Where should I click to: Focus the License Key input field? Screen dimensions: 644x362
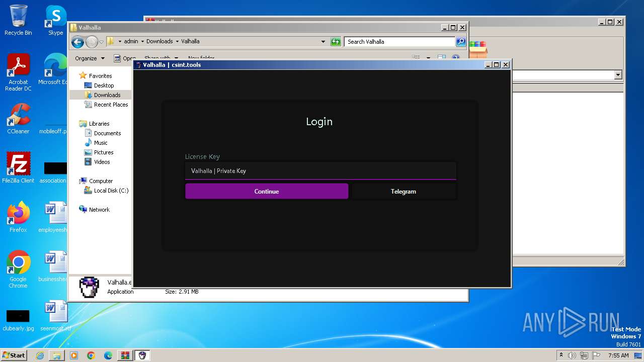tap(320, 171)
